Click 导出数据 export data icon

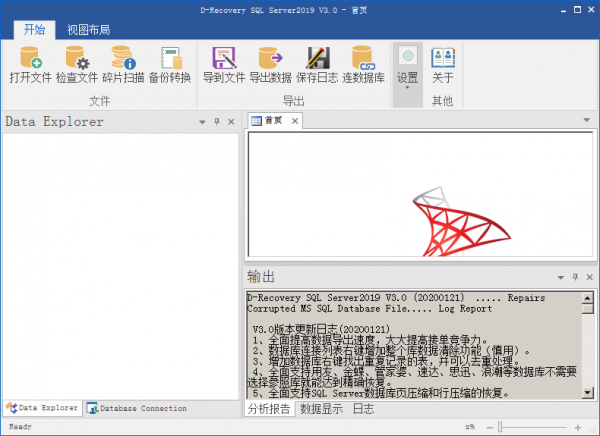[271, 65]
